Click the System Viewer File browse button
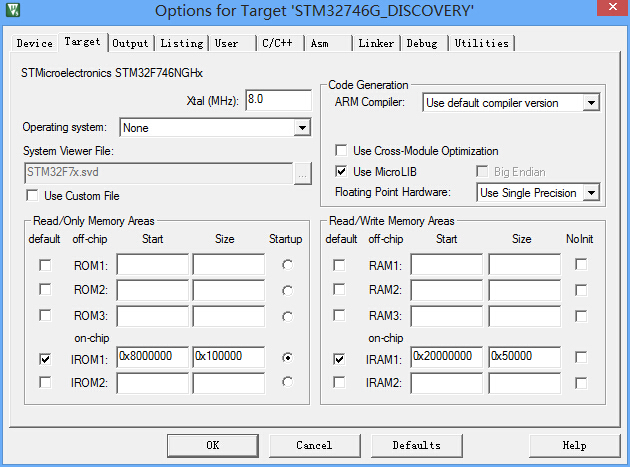 click(x=302, y=173)
